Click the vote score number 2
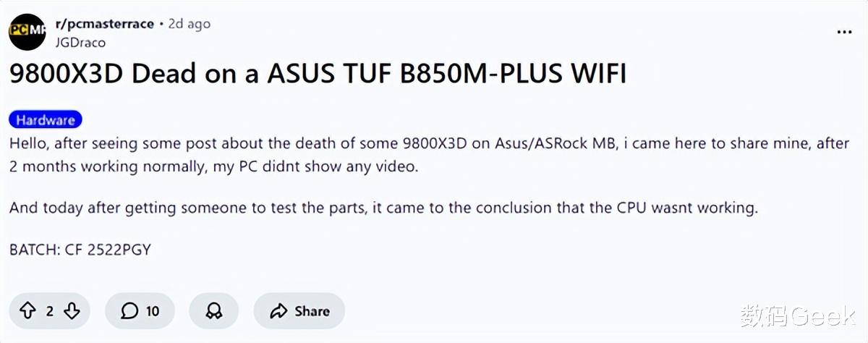The height and width of the screenshot is (343, 868). [x=50, y=311]
